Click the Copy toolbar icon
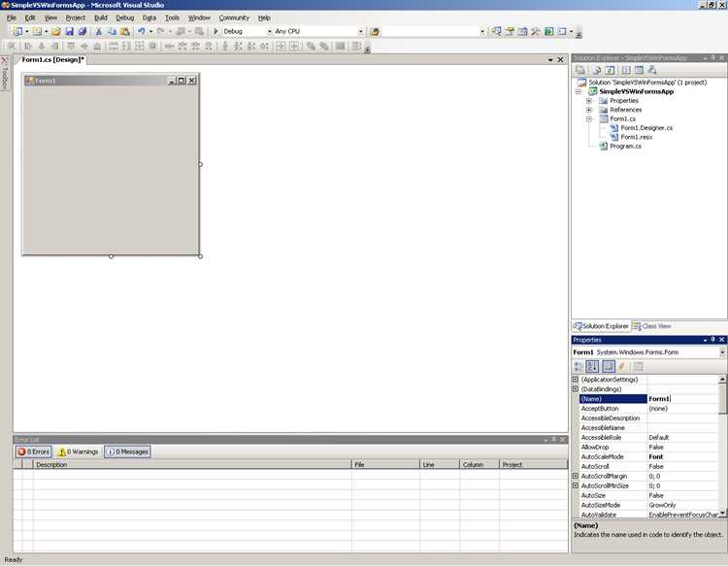728x567 pixels. (x=112, y=32)
